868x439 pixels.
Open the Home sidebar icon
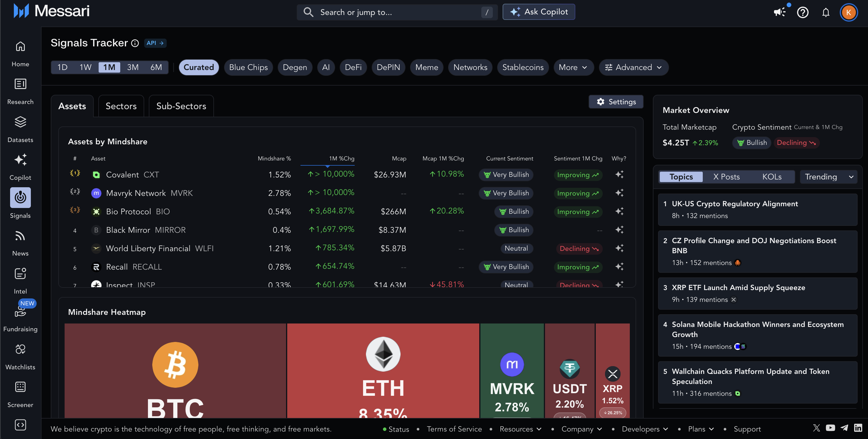click(20, 46)
